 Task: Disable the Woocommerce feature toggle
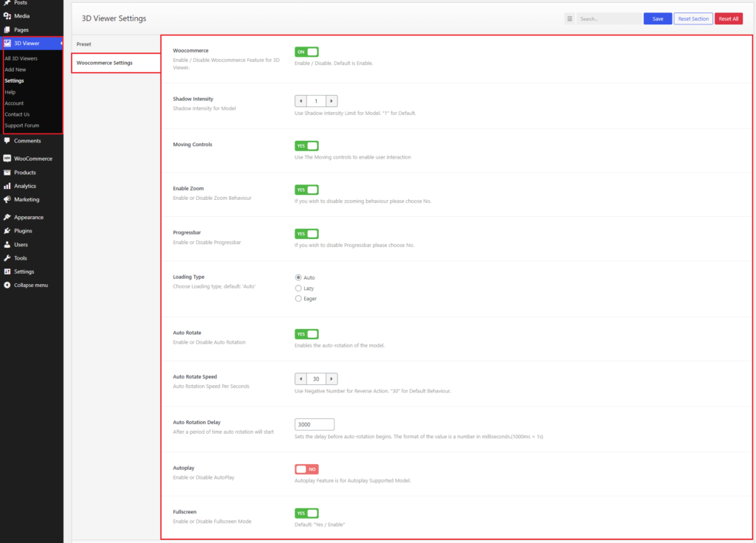(x=306, y=52)
